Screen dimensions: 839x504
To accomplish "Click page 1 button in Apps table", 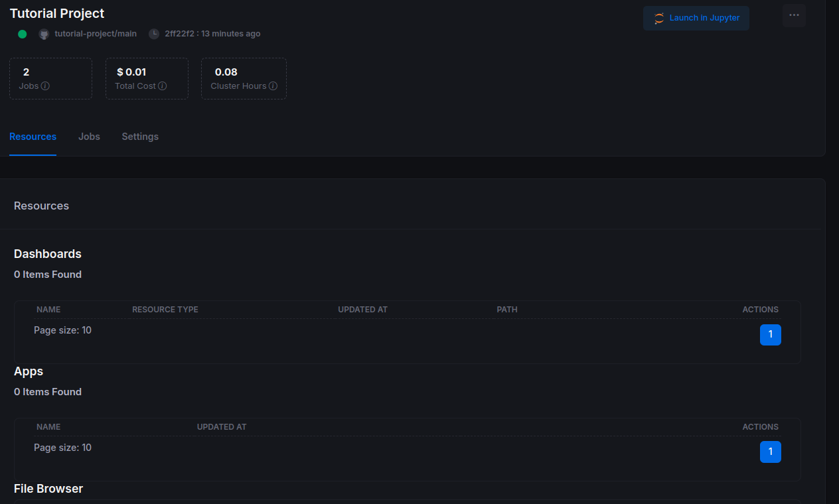I will pyautogui.click(x=770, y=452).
